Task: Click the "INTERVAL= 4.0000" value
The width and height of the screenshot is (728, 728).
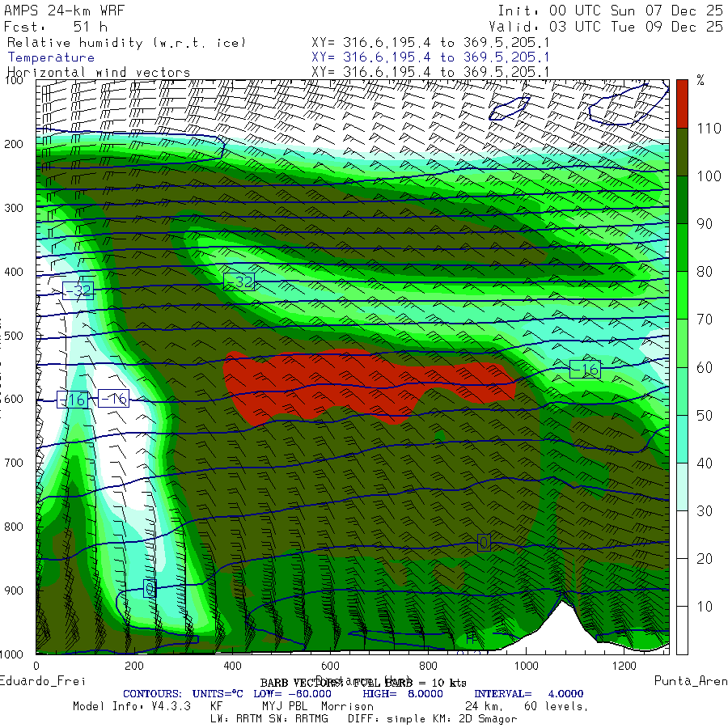Action: pyautogui.click(x=529, y=694)
